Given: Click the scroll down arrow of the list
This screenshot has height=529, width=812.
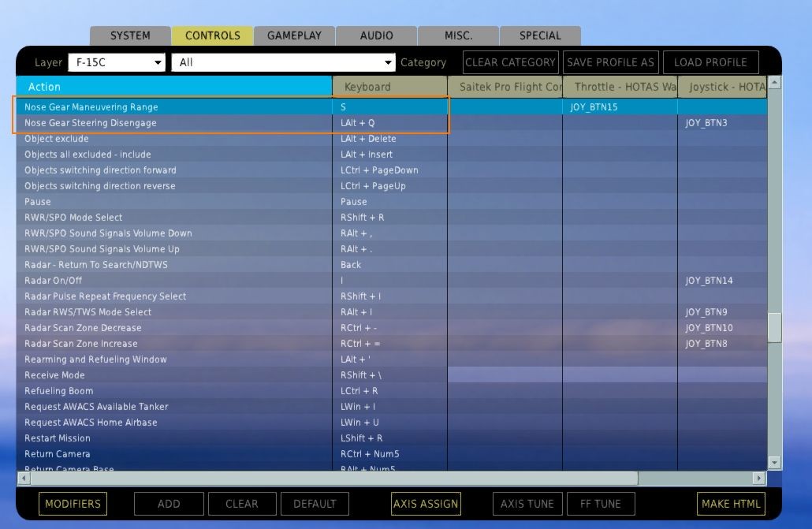Looking at the screenshot, I should [x=774, y=463].
